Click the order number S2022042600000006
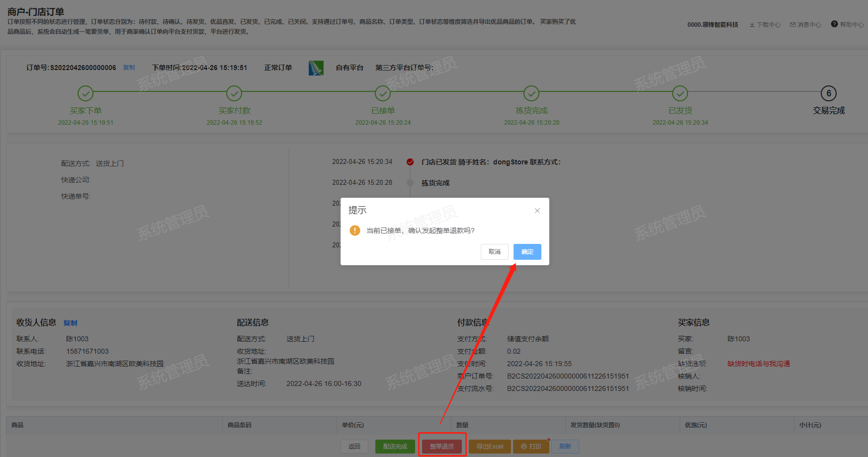This screenshot has width=868, height=457. click(83, 68)
